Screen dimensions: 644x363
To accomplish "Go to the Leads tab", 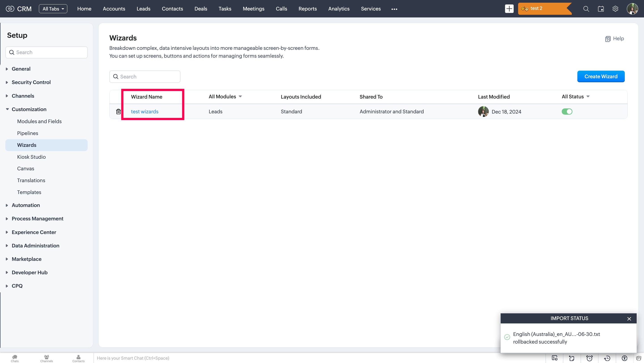I will 143,9.
